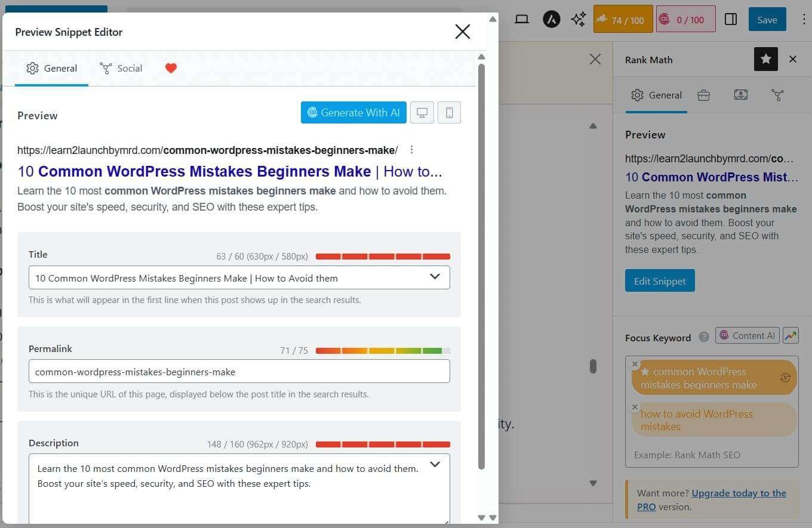Image resolution: width=812 pixels, height=528 pixels.
Task: Switch to mobile preview mode
Action: coord(450,112)
